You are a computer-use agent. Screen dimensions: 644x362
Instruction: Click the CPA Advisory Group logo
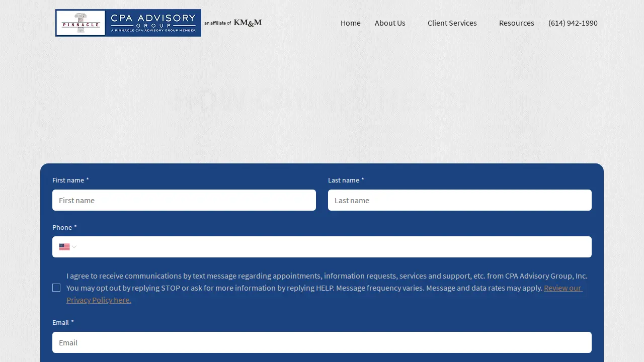coord(128,23)
